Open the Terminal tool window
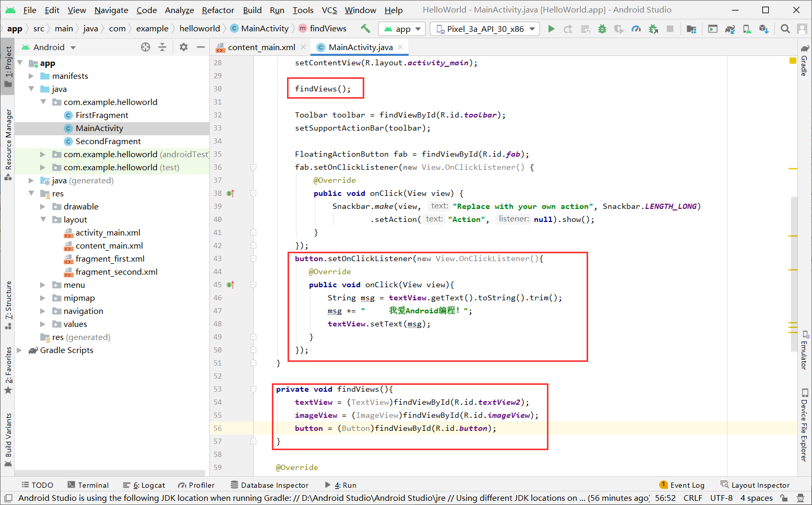 [x=88, y=485]
